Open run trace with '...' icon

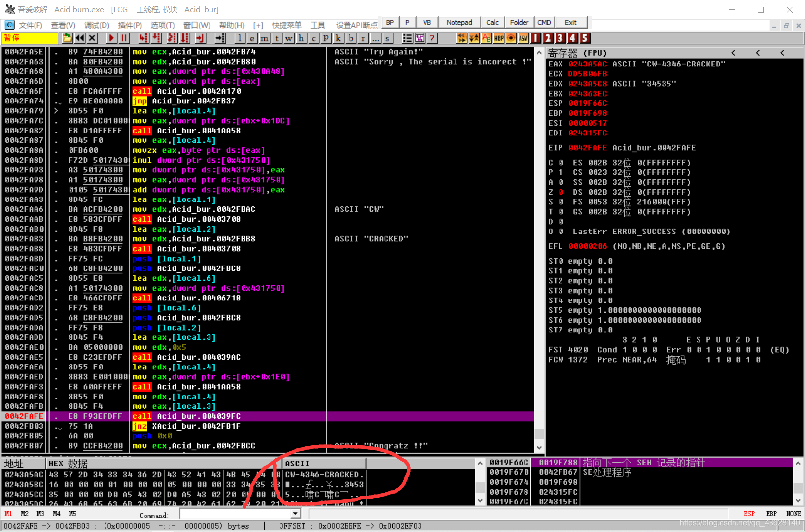pos(375,38)
